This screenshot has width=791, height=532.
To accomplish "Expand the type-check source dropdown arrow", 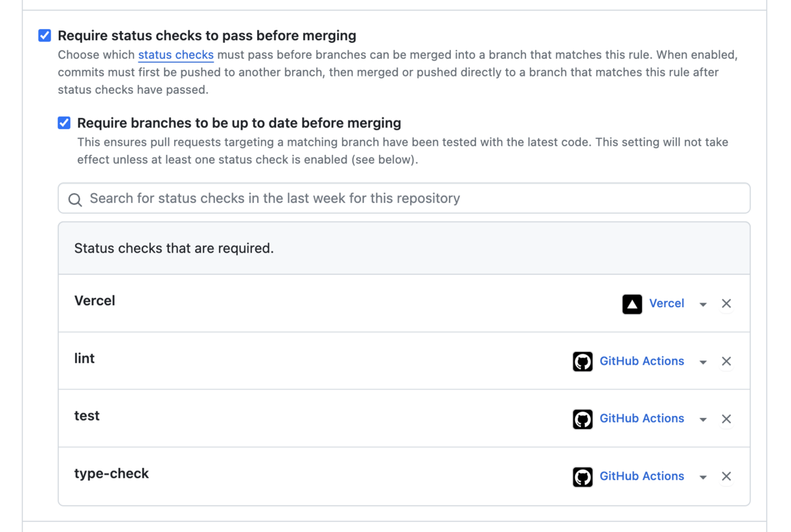I will tap(703, 477).
